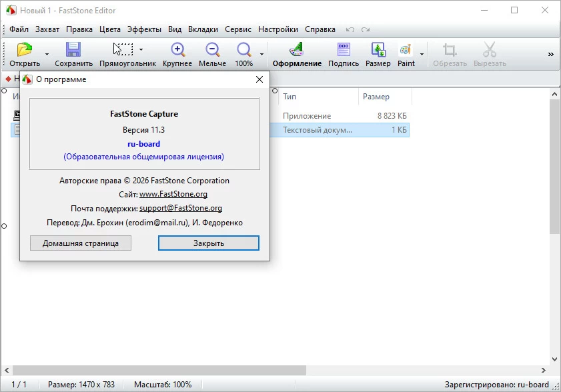Click the Закрыть button in dialog
The width and height of the screenshot is (561, 392).
pyautogui.click(x=209, y=243)
